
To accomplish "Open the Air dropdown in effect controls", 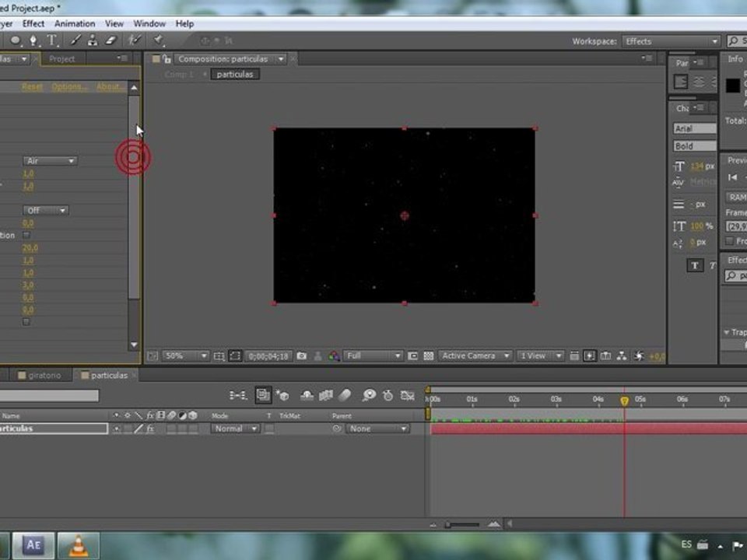I will pos(50,161).
